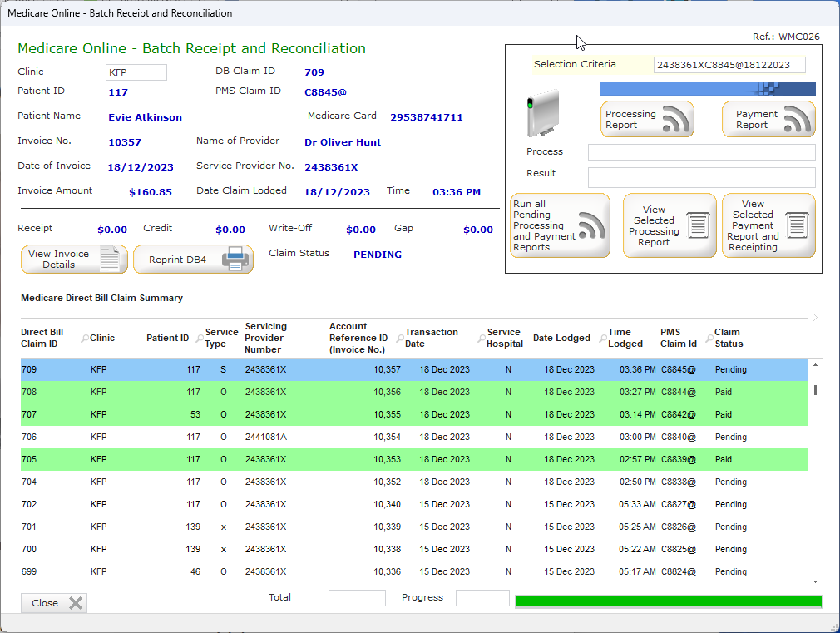Click the Result text field
This screenshot has width=840, height=633.
pyautogui.click(x=702, y=177)
